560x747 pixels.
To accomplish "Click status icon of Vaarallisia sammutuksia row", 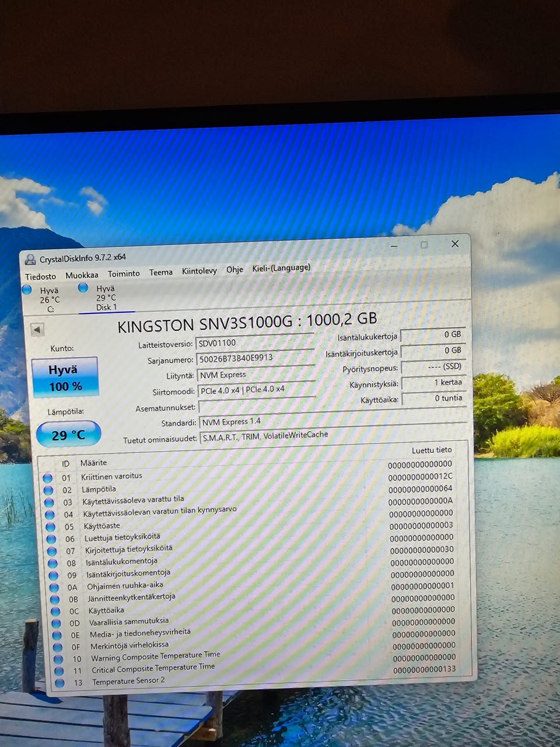I will [x=56, y=623].
